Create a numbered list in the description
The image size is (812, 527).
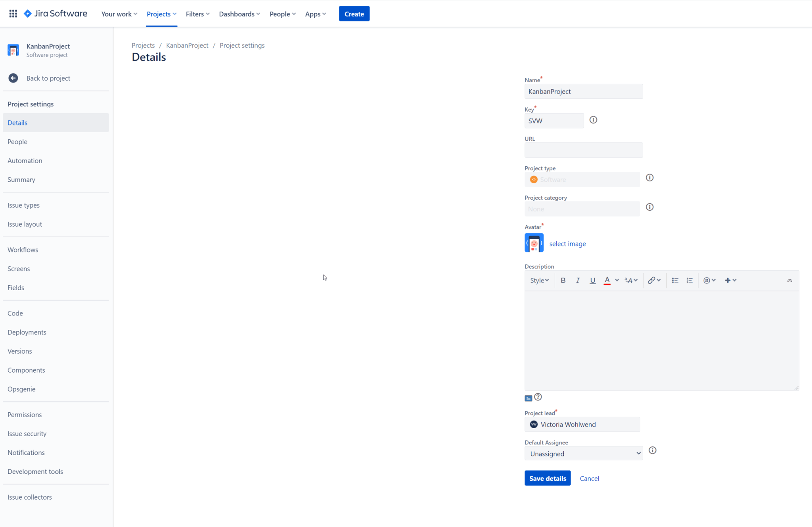[x=689, y=280]
